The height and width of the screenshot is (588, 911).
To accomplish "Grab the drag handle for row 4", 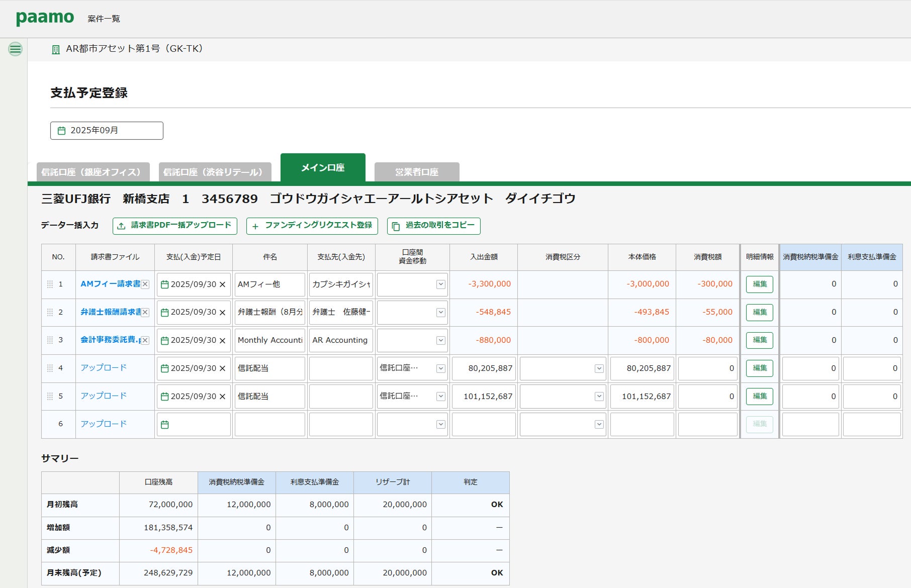I will tap(50, 368).
